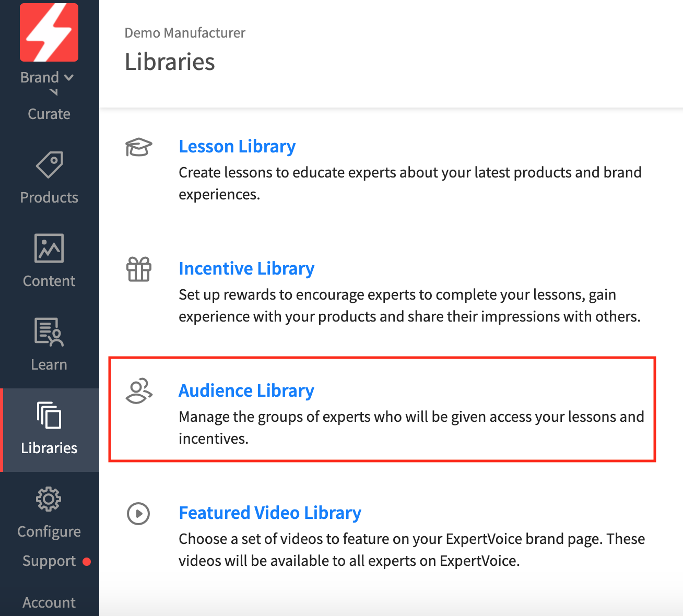Click the Products tag icon

click(49, 164)
